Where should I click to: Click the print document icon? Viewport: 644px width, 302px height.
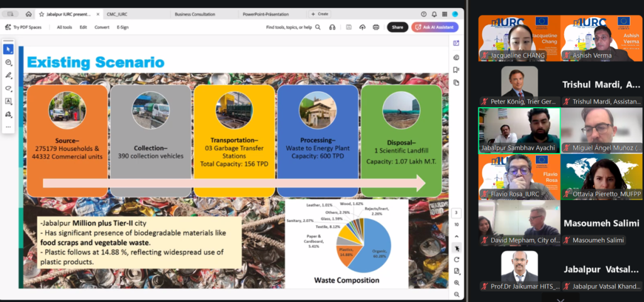click(x=376, y=27)
